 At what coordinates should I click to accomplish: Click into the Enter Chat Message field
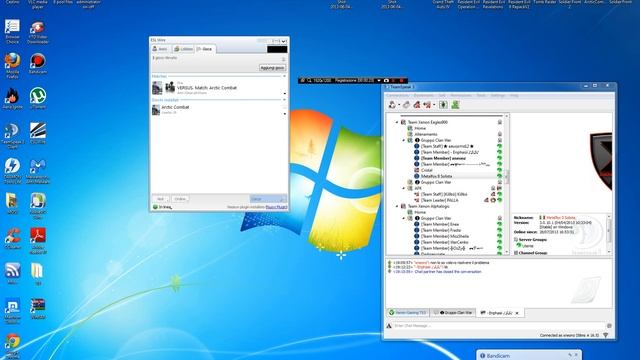tap(499, 326)
